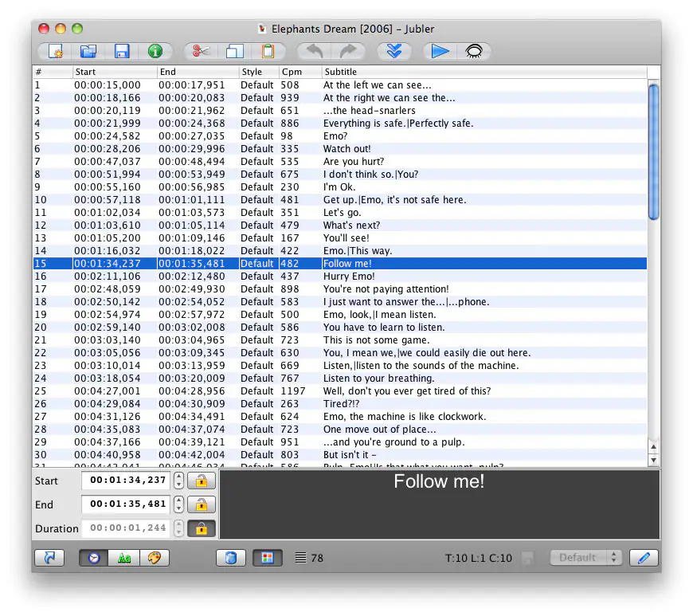Redo the last undone edit
This screenshot has width=693, height=616.
[348, 51]
